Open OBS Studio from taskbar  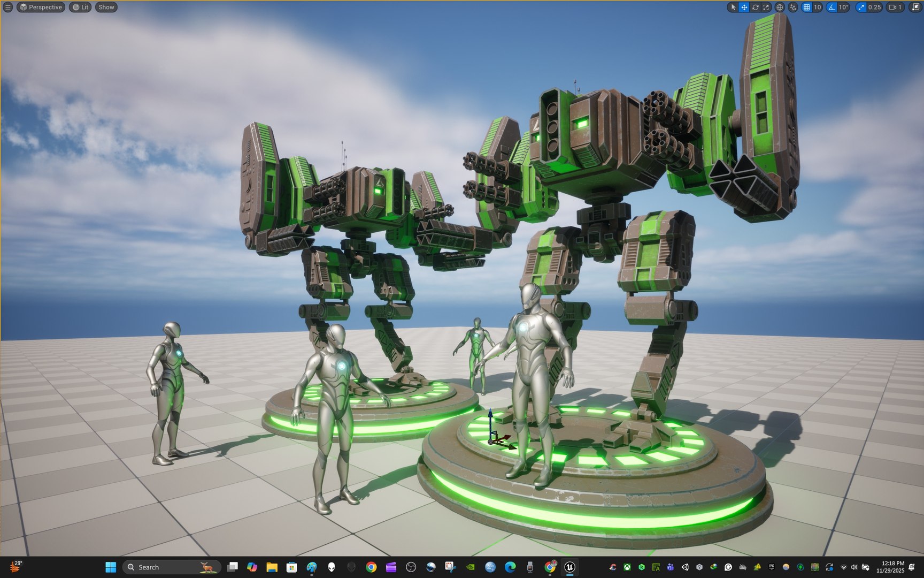point(411,567)
